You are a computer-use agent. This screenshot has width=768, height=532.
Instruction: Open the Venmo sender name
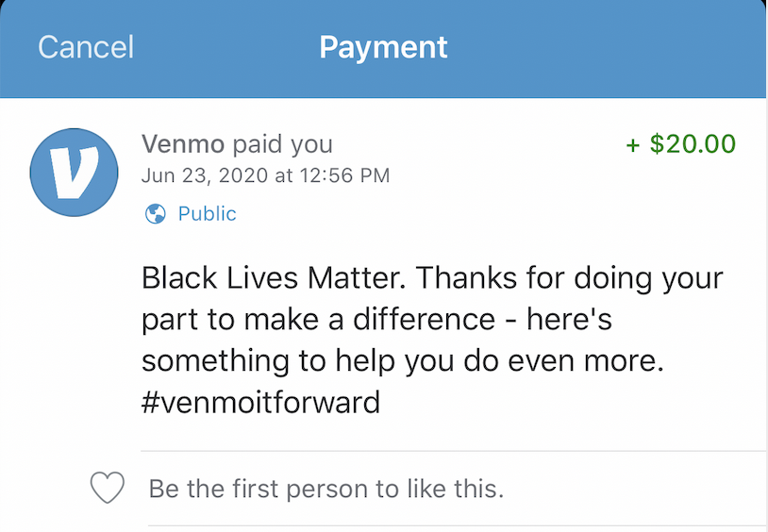pyautogui.click(x=183, y=144)
